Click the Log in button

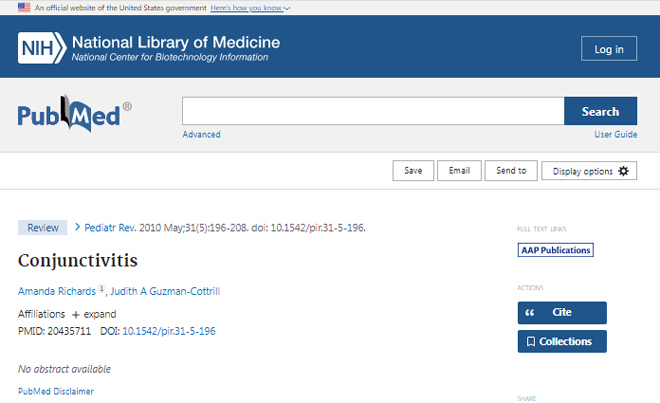(x=609, y=49)
